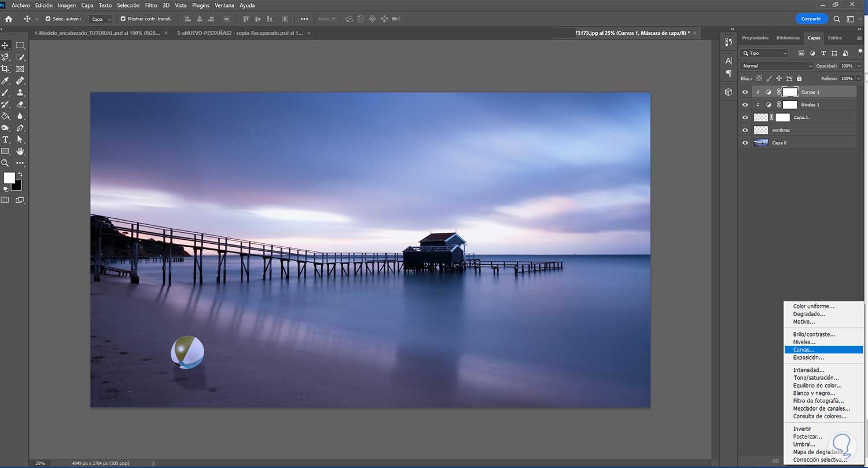868x468 pixels.
Task: Select the Zoom tool in toolbar
Action: click(5, 163)
